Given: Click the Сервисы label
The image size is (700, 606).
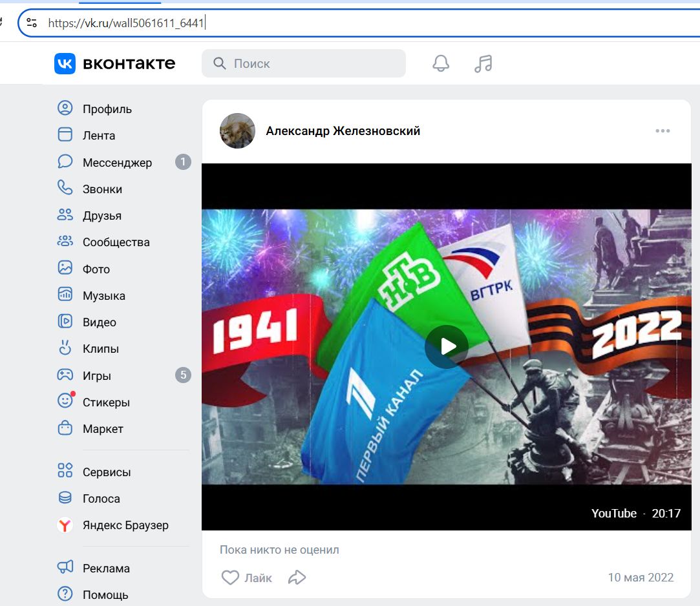Looking at the screenshot, I should 107,472.
